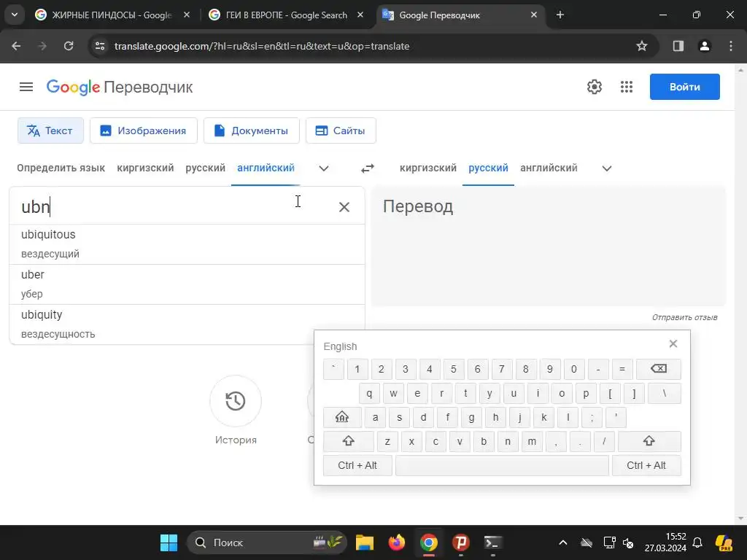This screenshot has height=560, width=747.
Task: Click the m key on virtual keyboard
Action: click(x=532, y=441)
